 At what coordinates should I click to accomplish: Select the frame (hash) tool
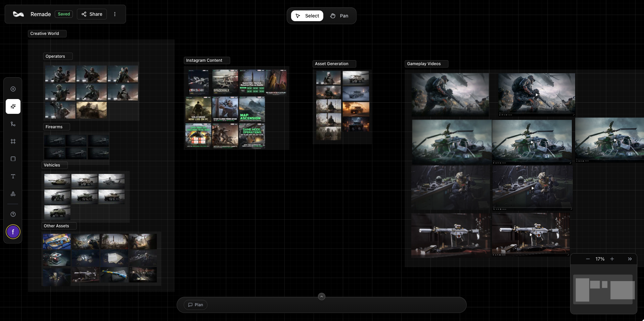point(13,141)
